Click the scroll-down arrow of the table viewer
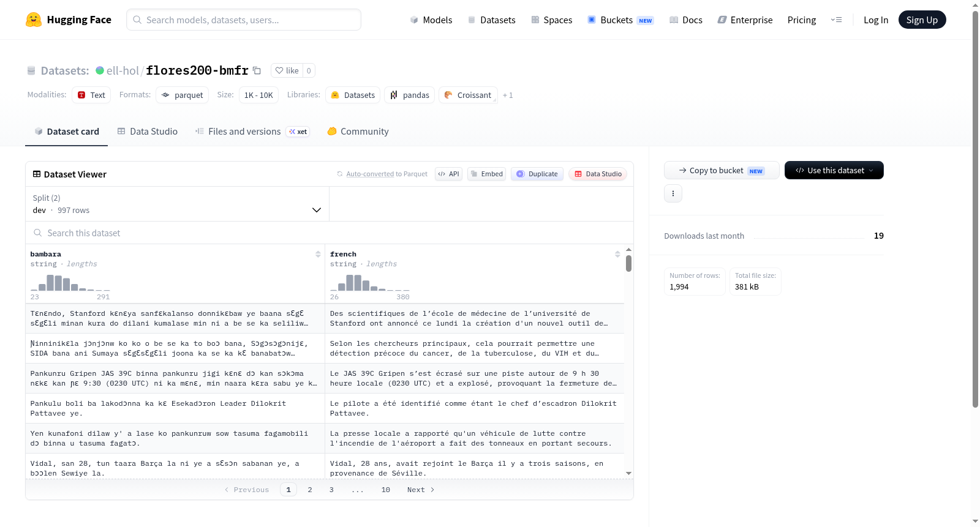Image resolution: width=980 pixels, height=527 pixels. click(x=628, y=473)
